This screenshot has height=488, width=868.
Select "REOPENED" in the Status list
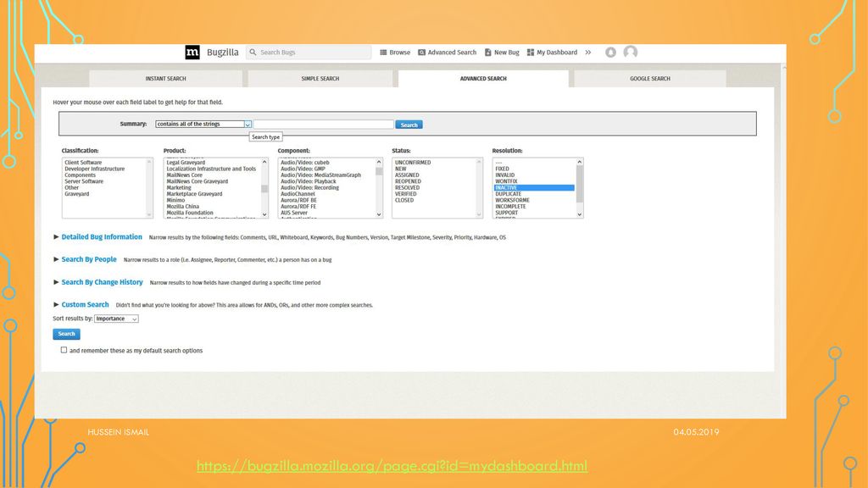pyautogui.click(x=408, y=181)
